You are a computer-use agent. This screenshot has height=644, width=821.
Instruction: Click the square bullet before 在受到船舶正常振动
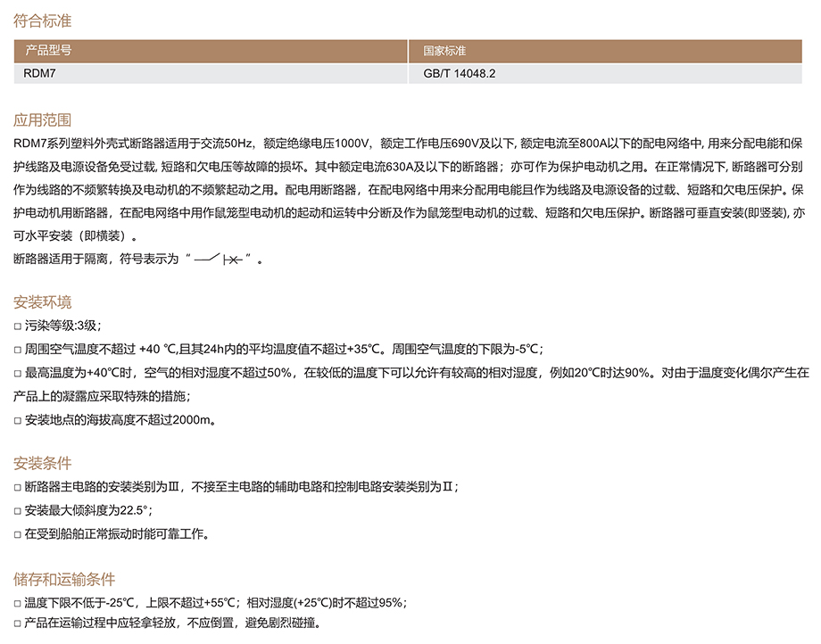[18, 534]
